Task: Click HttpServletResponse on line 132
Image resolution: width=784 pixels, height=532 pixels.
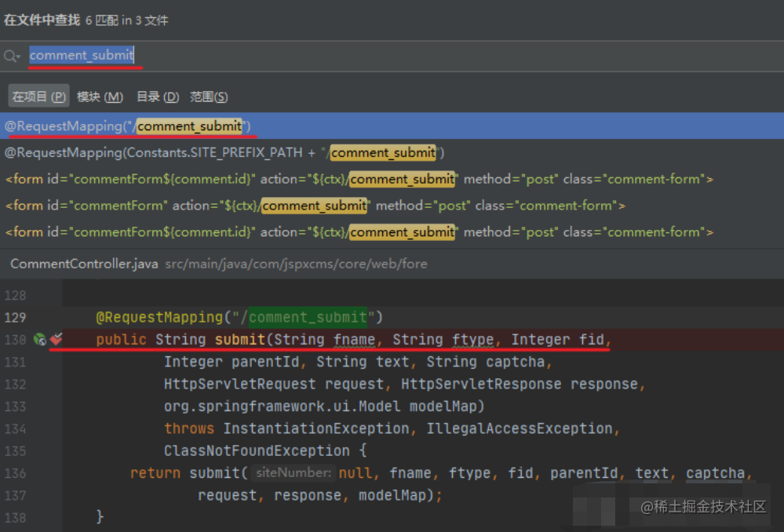Action: coord(481,384)
